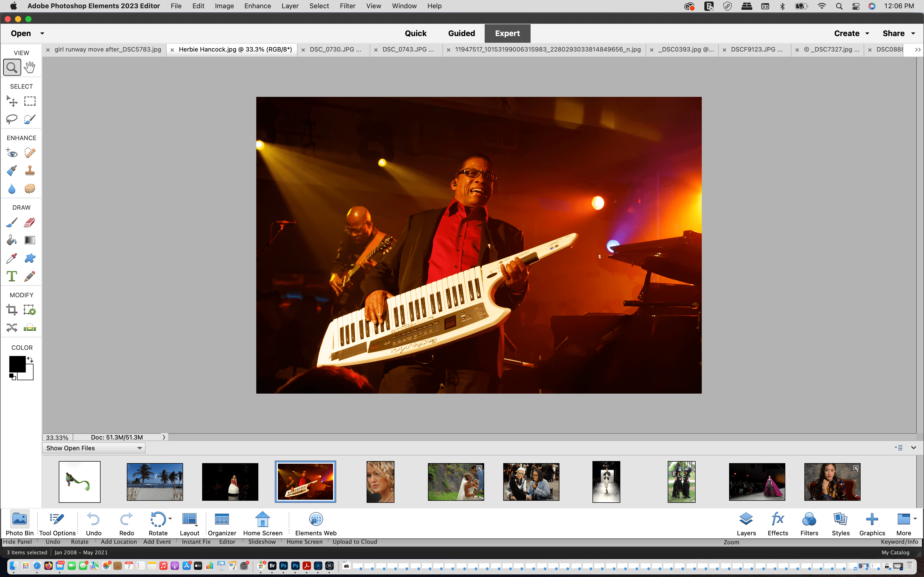
Task: Open the Show Open Files dropdown
Action: click(x=94, y=448)
